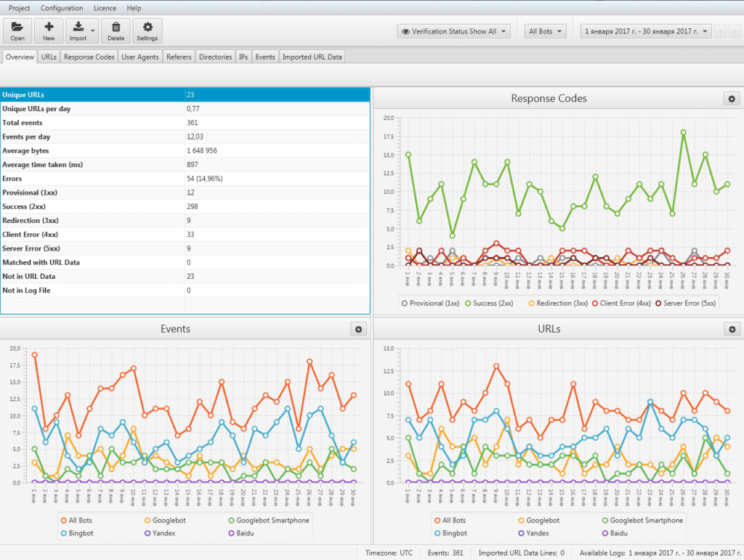Open the All Bots dropdown

(545, 31)
